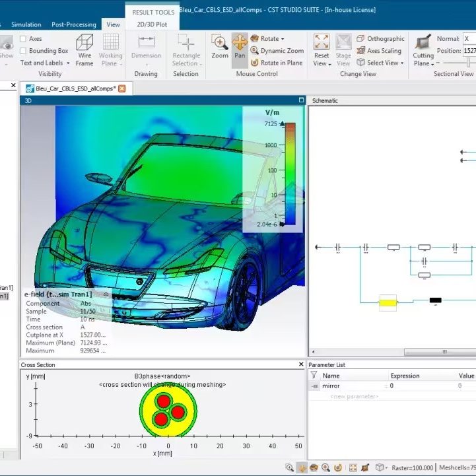Click the Wire Frame view icon
Image resolution: width=476 pixels, height=476 pixels.
pyautogui.click(x=85, y=50)
